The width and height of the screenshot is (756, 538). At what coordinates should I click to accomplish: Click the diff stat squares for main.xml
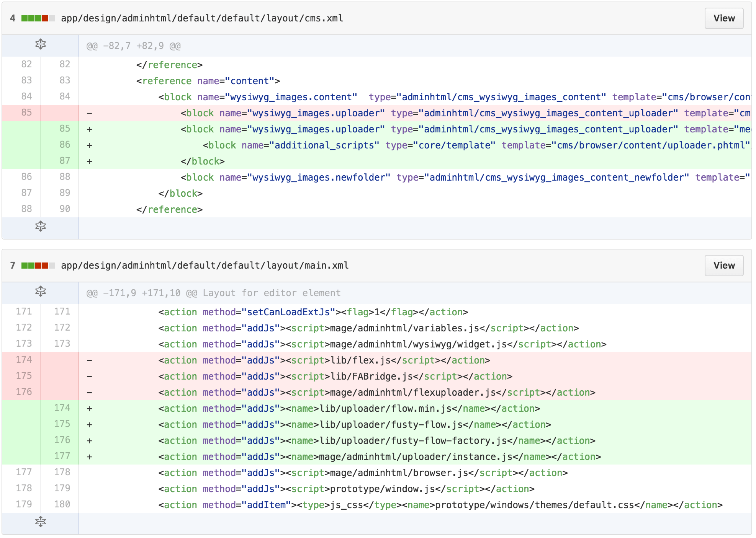click(37, 265)
